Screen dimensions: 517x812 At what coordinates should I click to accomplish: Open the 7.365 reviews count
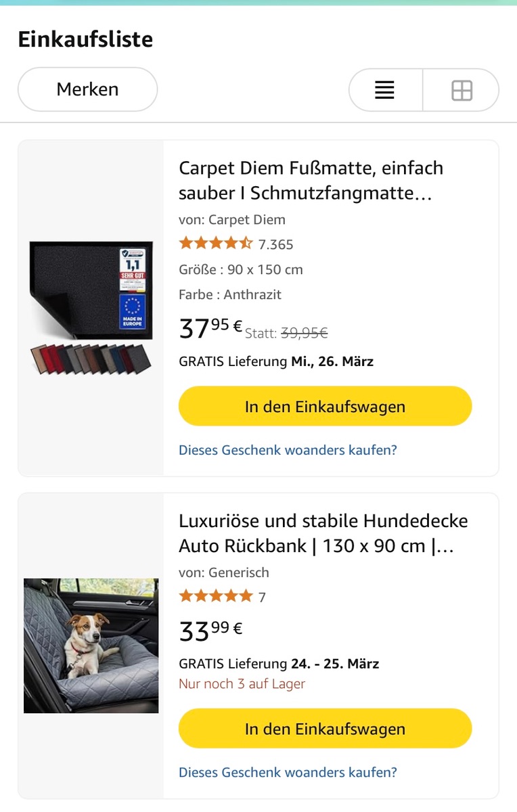[x=276, y=244]
